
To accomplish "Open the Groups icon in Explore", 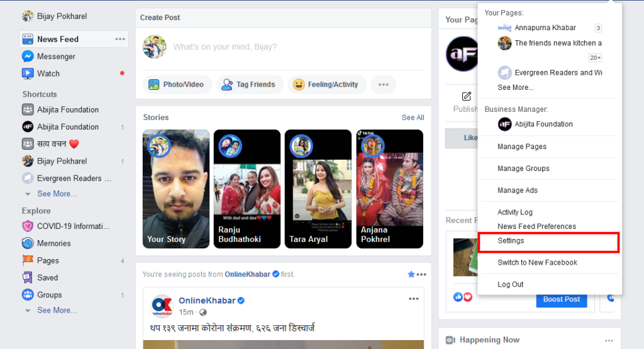I will point(28,295).
